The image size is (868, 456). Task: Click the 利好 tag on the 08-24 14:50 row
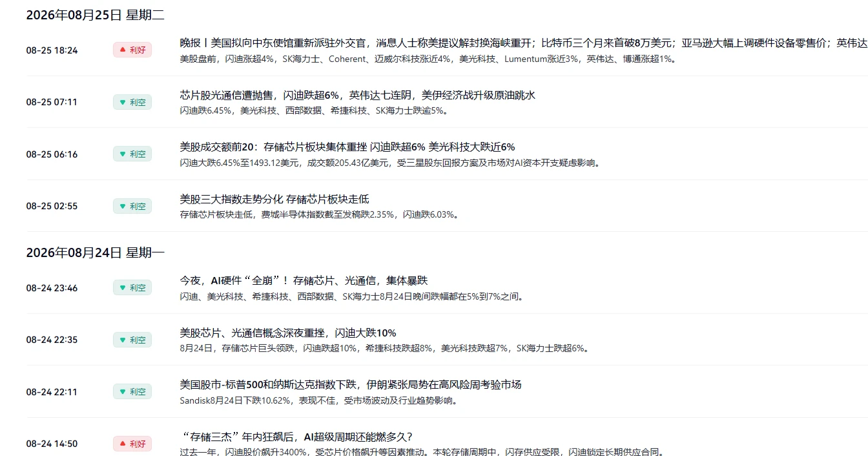tap(132, 444)
